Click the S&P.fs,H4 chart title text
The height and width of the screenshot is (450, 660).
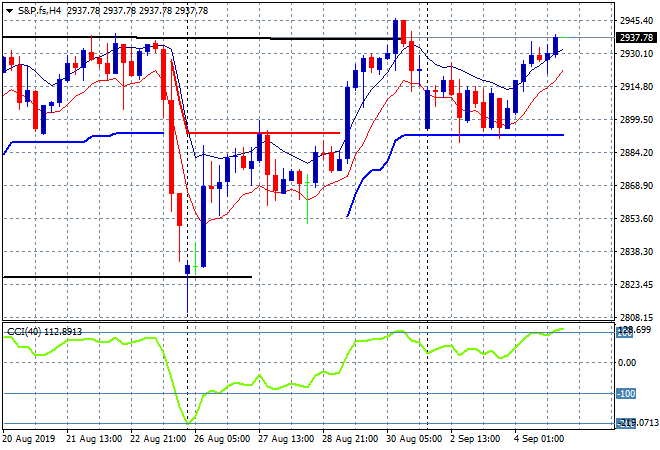(x=40, y=11)
